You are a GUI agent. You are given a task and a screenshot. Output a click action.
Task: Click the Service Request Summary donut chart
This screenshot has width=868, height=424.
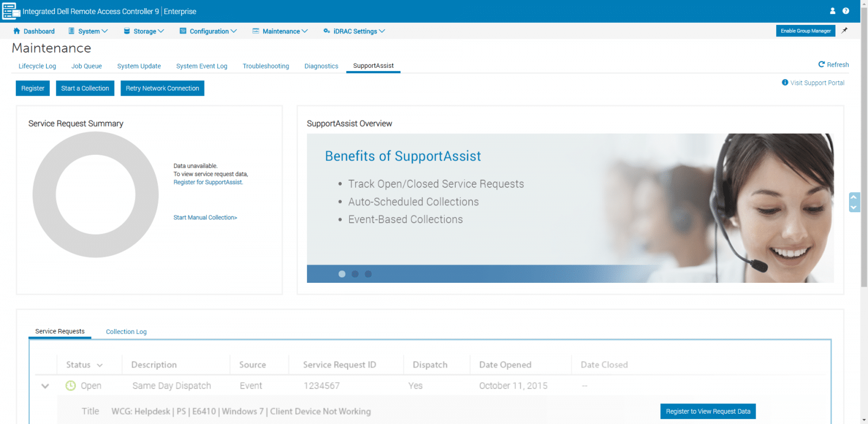pos(95,194)
